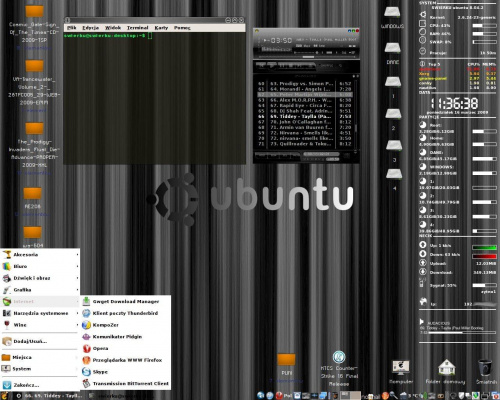Launch Gwget Download Manager
Image resolution: width=500 pixels, height=400 pixels.
point(126,301)
